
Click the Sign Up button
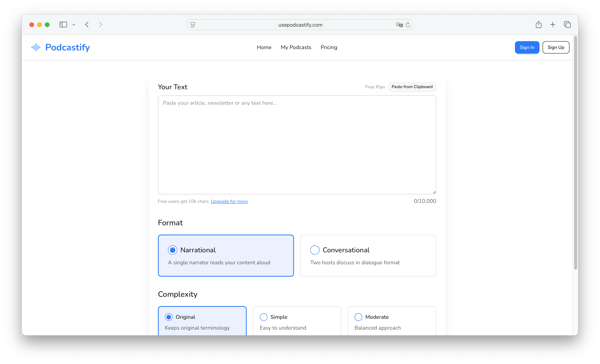tap(556, 47)
